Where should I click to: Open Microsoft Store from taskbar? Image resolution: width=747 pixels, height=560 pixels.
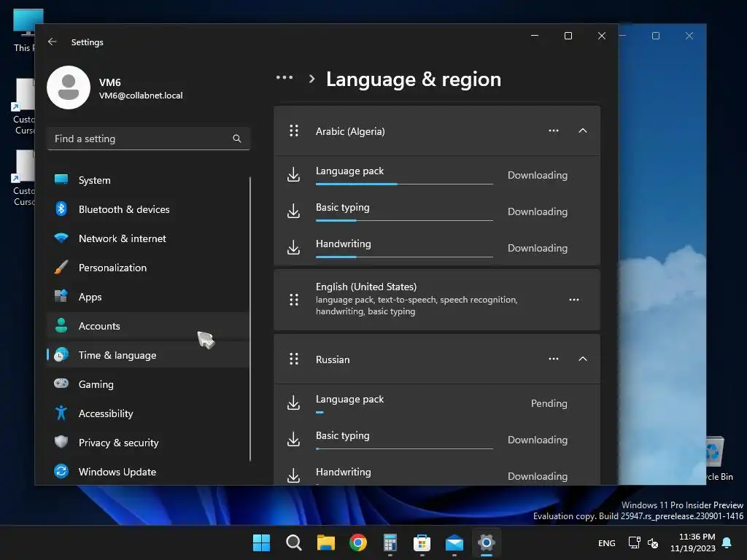click(x=422, y=542)
